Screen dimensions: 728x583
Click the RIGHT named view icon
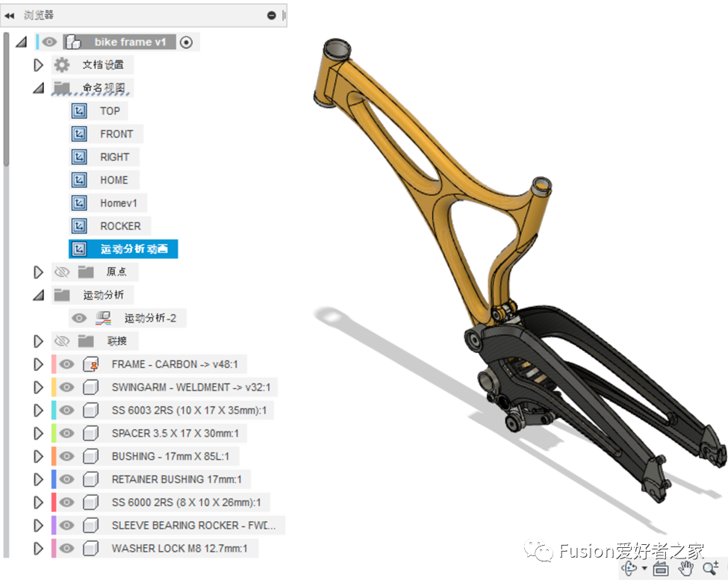point(79,157)
